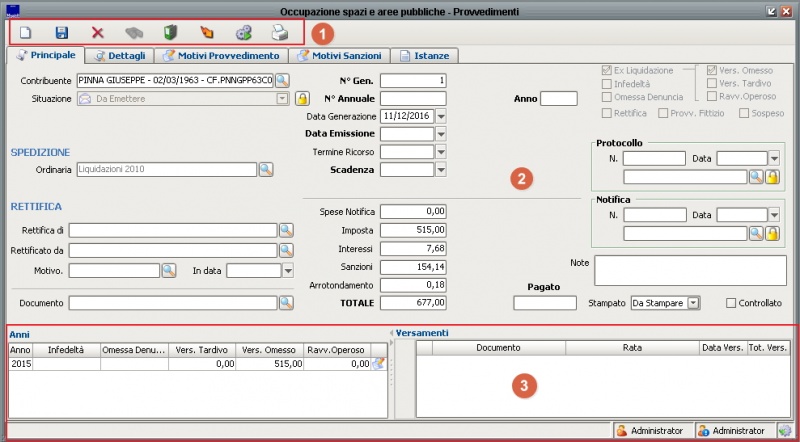Click the Notifica padlock icon

(x=772, y=233)
